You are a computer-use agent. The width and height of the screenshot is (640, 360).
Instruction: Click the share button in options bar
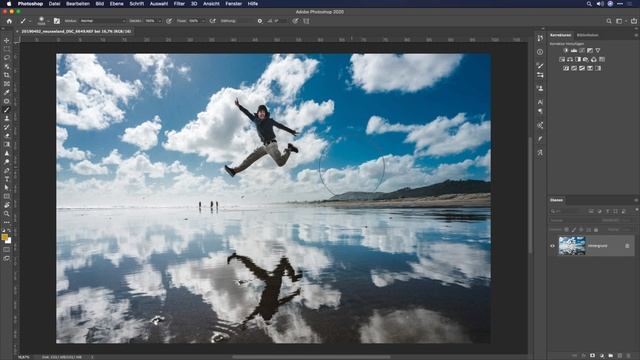pyautogui.click(x=634, y=21)
